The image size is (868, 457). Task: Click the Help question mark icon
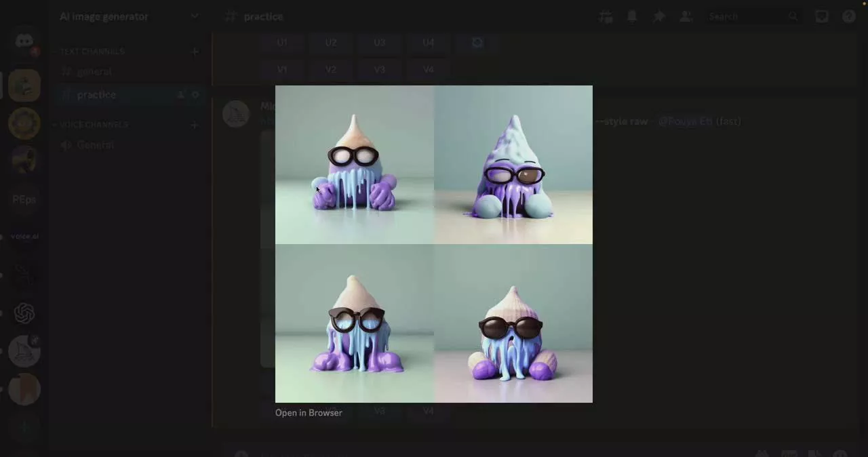[849, 16]
